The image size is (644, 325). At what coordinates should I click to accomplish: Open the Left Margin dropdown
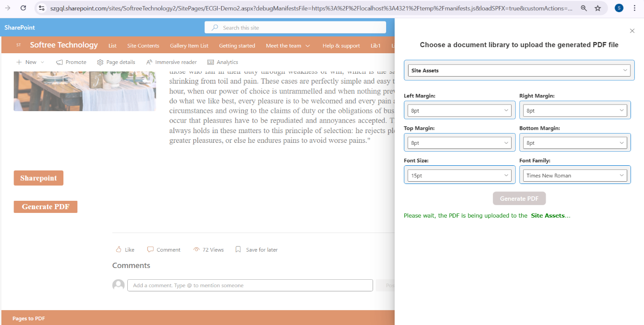pyautogui.click(x=460, y=111)
